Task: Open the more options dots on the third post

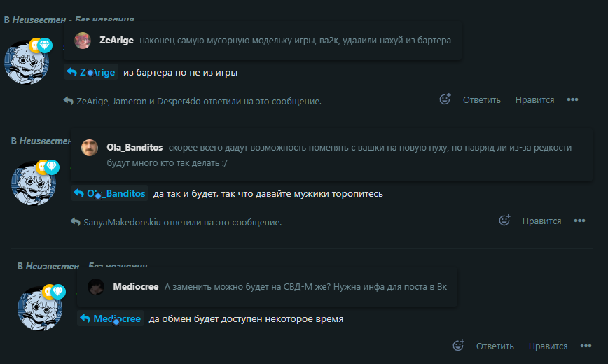Action: pos(586,346)
